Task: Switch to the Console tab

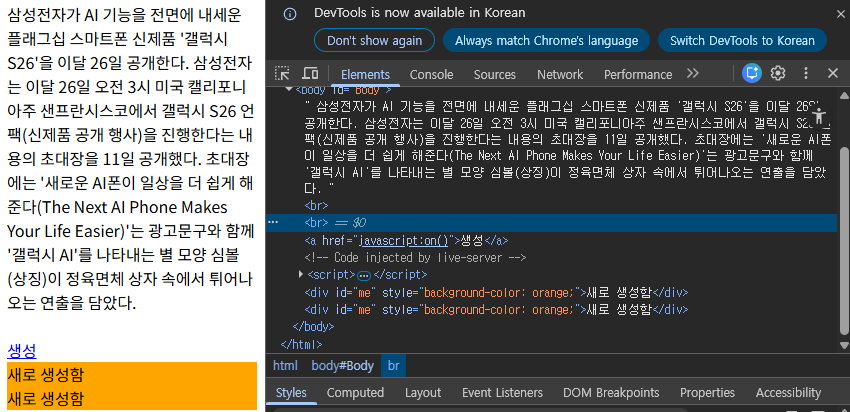Action: pyautogui.click(x=432, y=74)
